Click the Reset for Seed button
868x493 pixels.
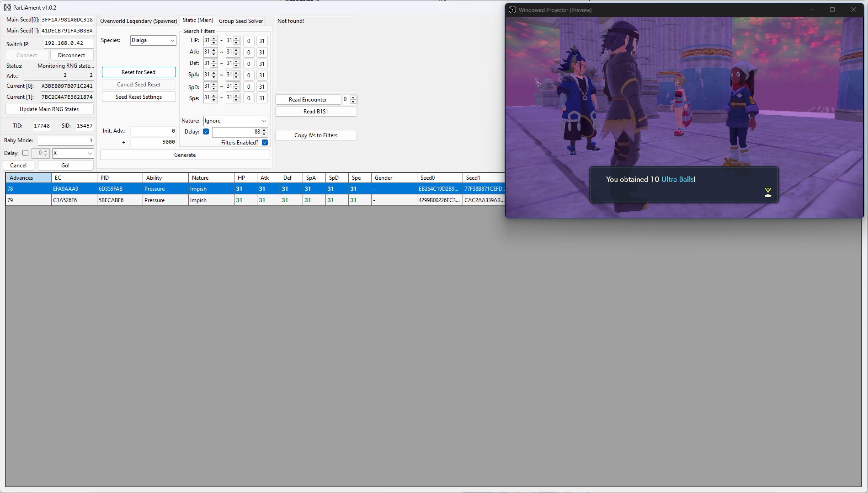(x=138, y=72)
